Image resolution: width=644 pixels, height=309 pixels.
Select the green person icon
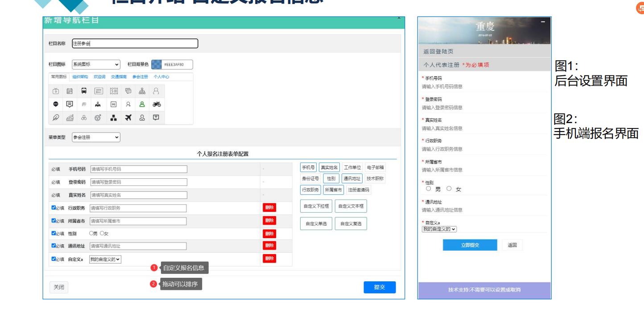[x=142, y=104]
